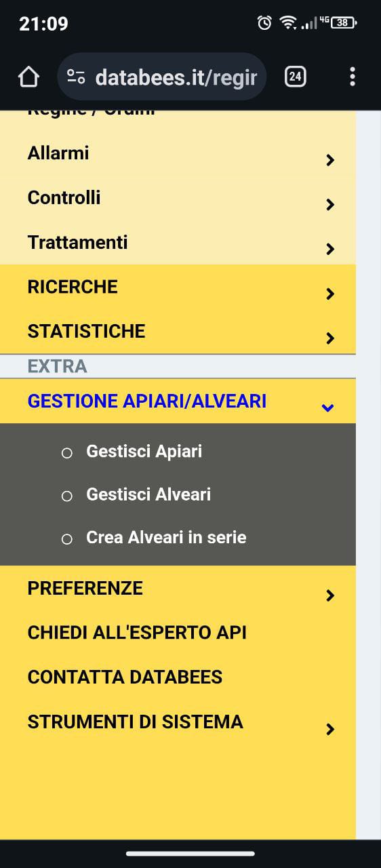
Task: Click CHIEDI ALL'ESPERTO API link
Action: [137, 633]
